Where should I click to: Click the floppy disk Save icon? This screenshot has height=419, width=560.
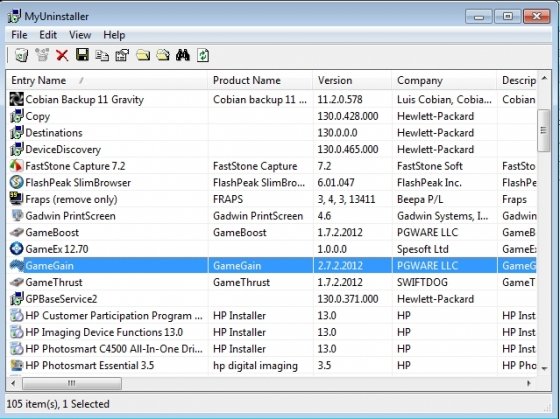pos(82,55)
